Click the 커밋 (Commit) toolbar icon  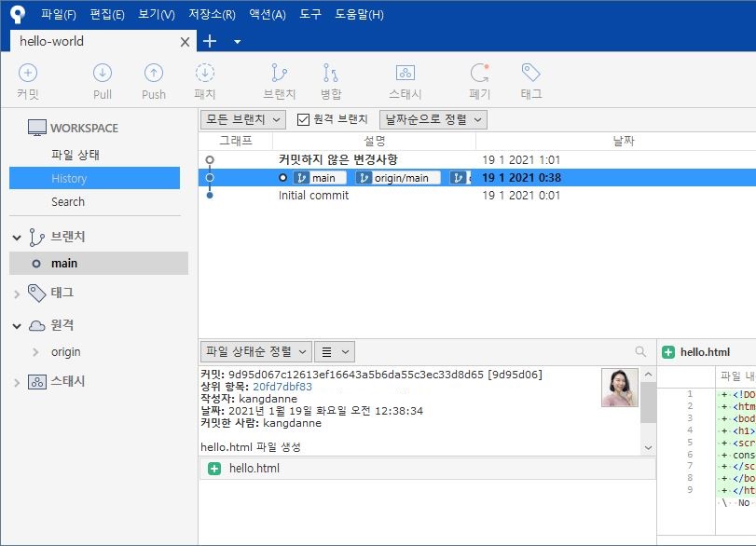(27, 73)
